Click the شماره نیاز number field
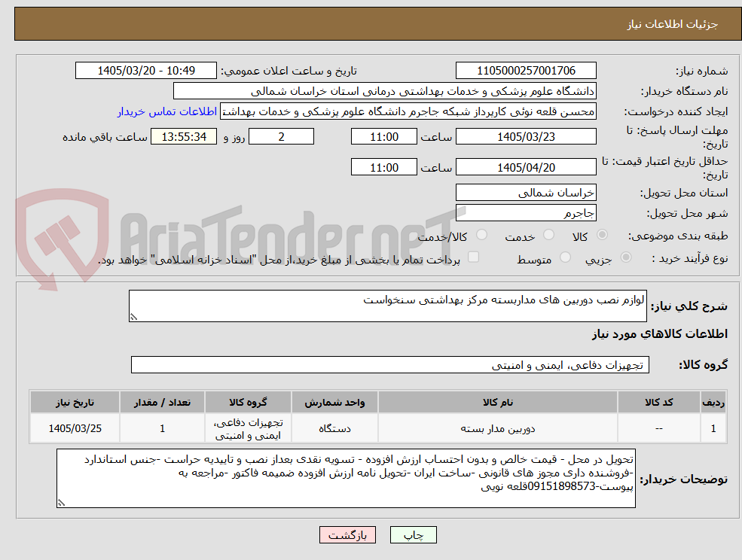This screenshot has height=560, width=742. [x=526, y=71]
